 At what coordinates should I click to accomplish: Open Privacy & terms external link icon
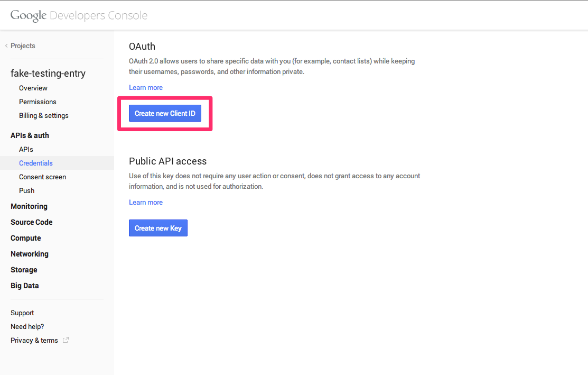click(66, 340)
